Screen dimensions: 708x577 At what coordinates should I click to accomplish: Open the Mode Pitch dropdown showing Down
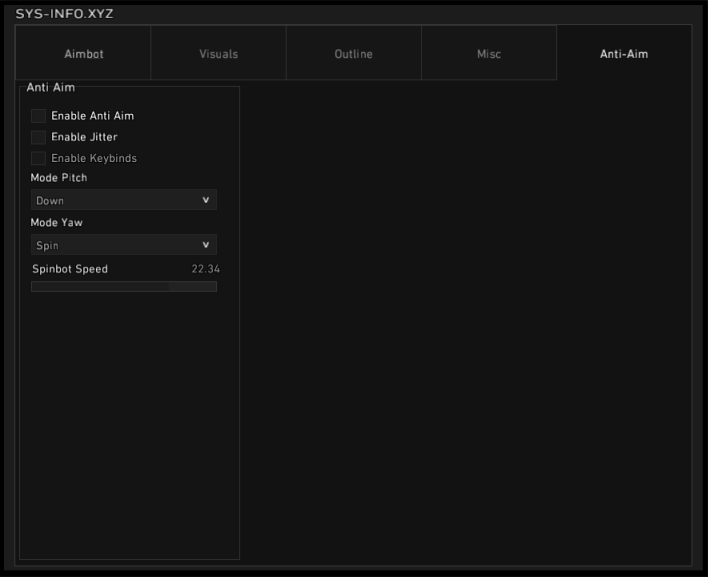(115, 200)
